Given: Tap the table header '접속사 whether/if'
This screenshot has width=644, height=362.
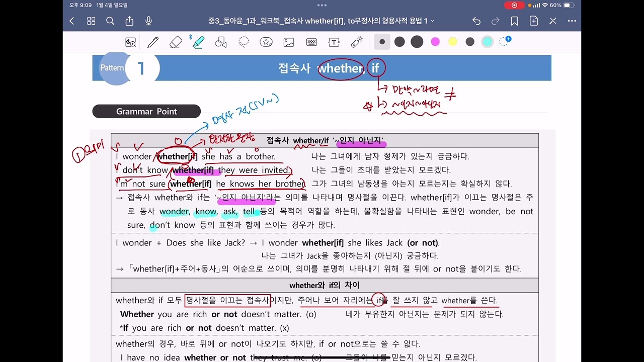Looking at the screenshot, I should pos(297,140).
